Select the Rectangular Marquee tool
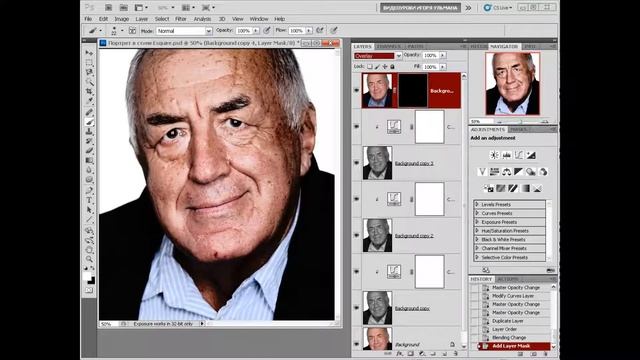This screenshot has width=640, height=360. (x=89, y=62)
